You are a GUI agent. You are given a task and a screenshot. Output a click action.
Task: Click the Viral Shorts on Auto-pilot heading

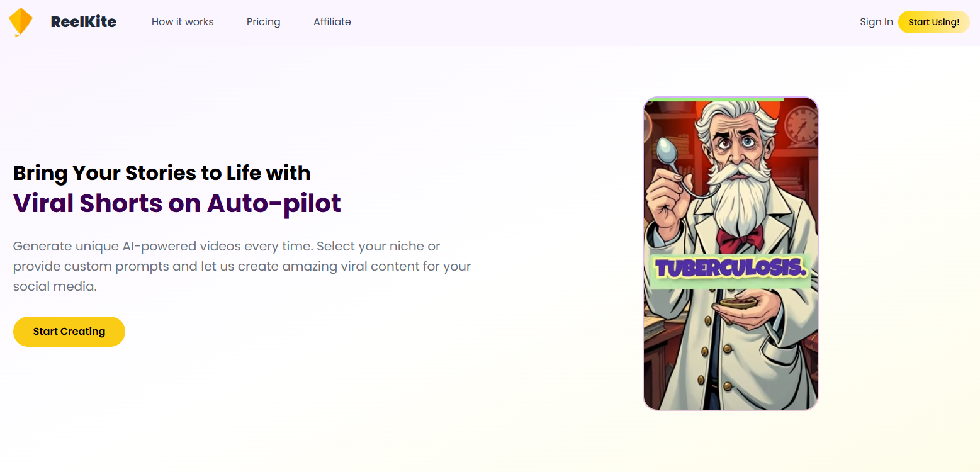tap(177, 203)
